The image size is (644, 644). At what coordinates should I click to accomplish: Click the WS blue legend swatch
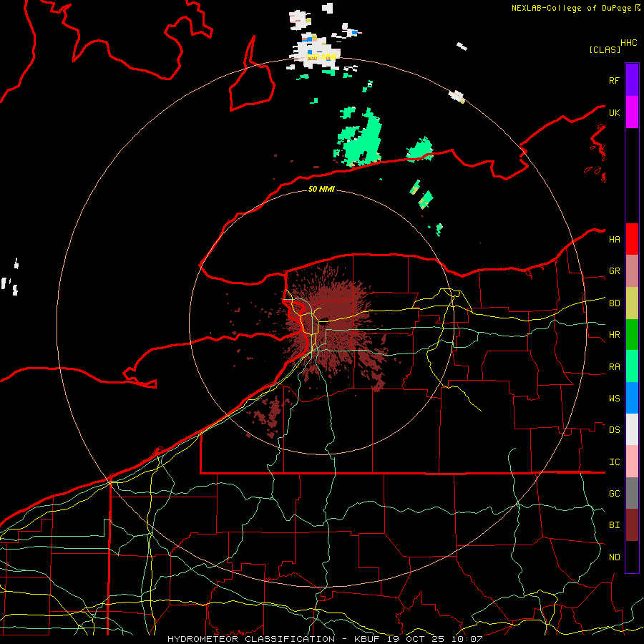[x=632, y=398]
